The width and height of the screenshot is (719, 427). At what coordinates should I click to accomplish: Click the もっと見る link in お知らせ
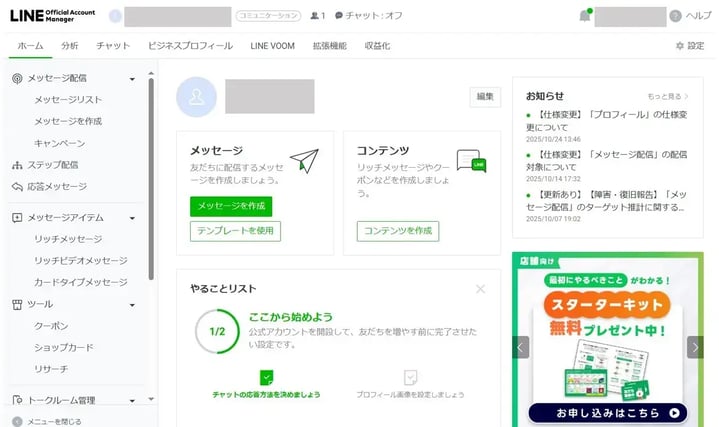pyautogui.click(x=667, y=96)
